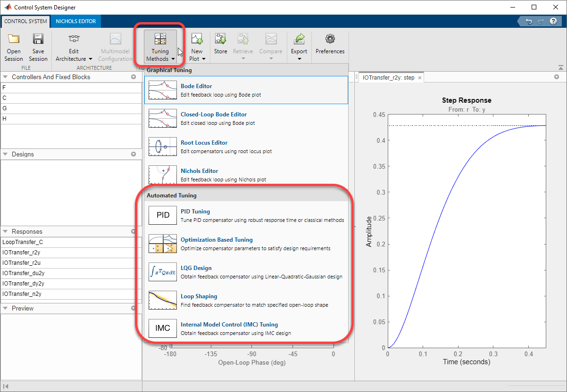Collapse the Preview panel
This screenshot has width=567, height=392.
5,308
